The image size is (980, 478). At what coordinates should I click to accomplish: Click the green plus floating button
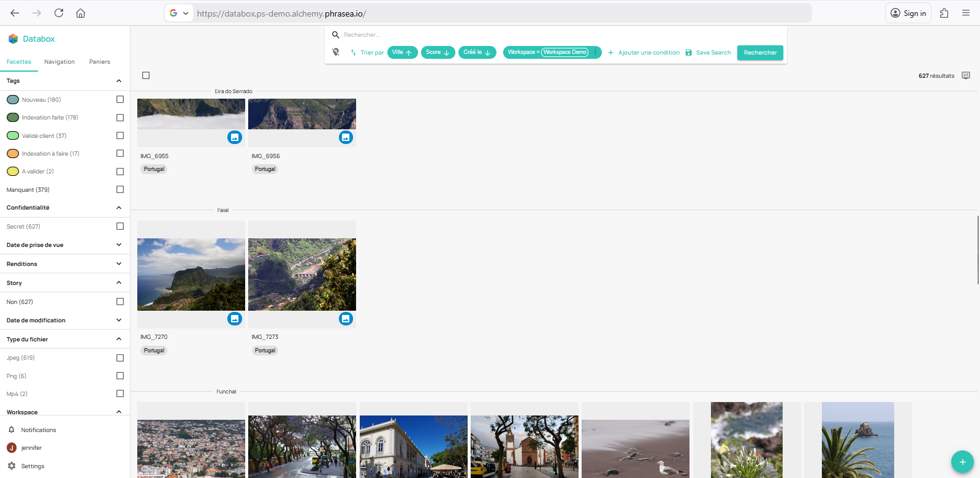(962, 461)
